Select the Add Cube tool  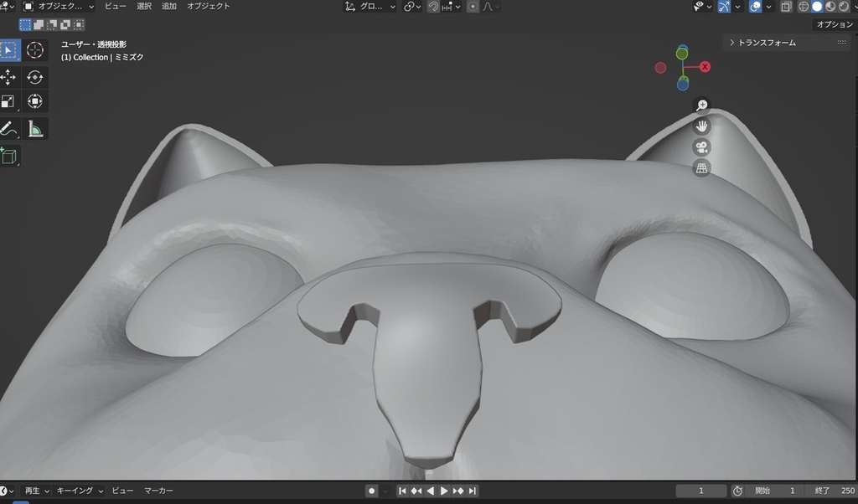click(x=8, y=157)
